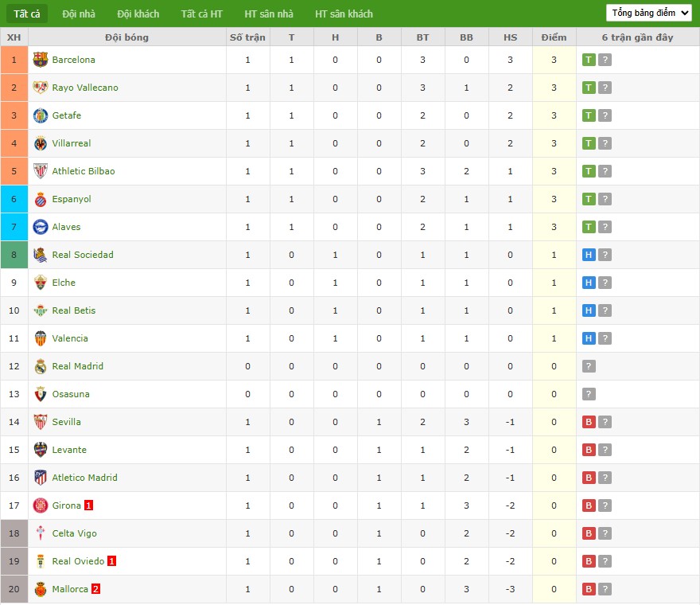Click the Sevilla club crest icon

pos(41,422)
